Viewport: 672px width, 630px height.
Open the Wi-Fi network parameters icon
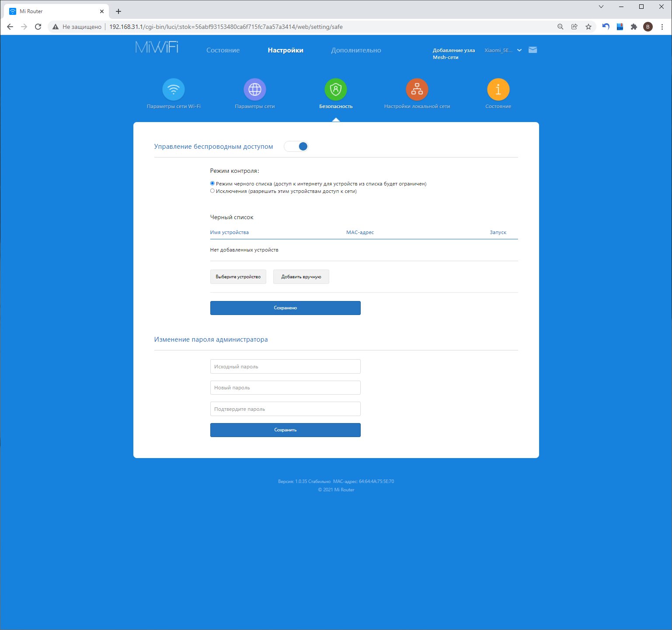click(x=174, y=90)
